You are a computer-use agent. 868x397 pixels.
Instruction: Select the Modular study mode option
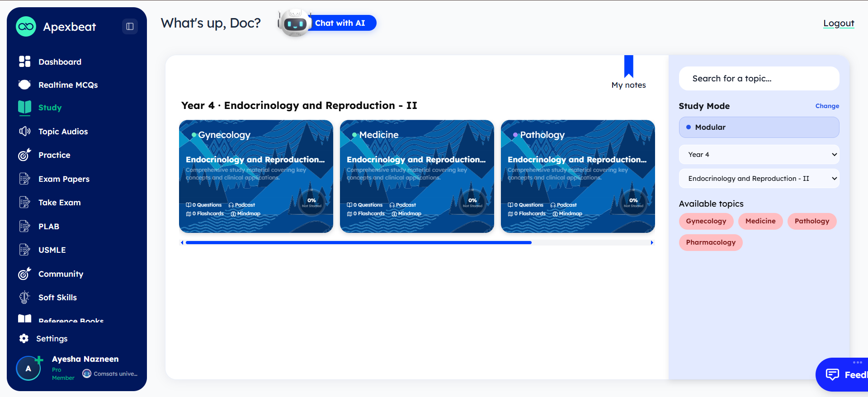tap(759, 127)
